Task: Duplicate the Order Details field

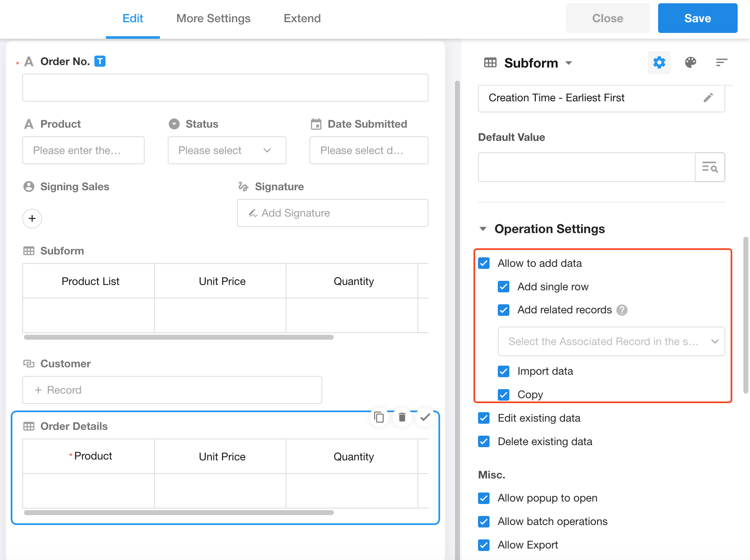Action: (x=379, y=418)
